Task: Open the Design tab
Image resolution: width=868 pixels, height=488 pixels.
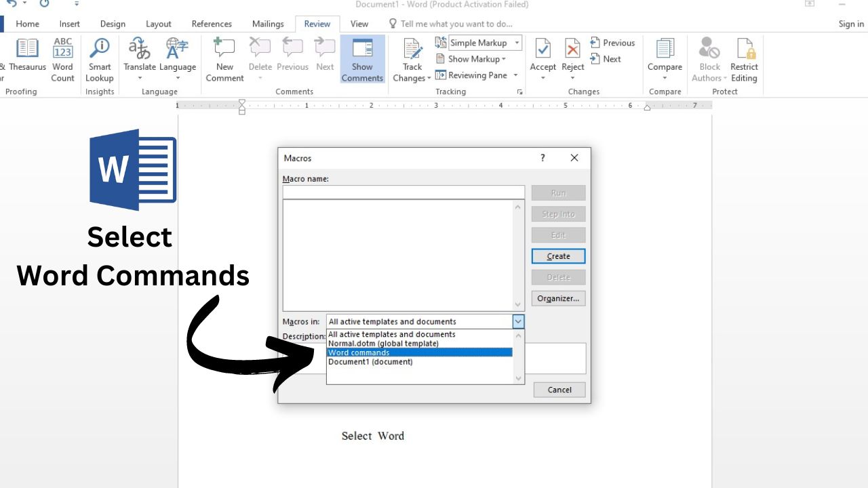Action: pos(113,24)
